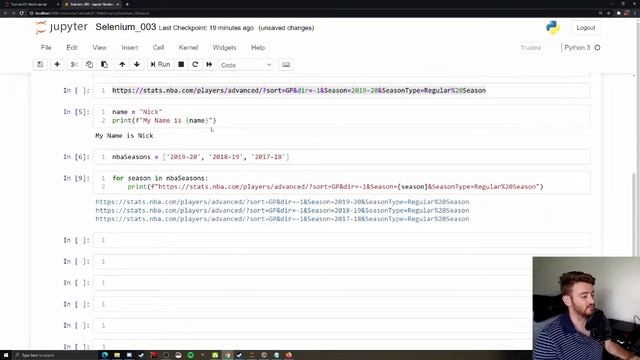Viewport: 640px width, 360px height.
Task: Click the for season in nbaSeasons cell
Action: click(342, 182)
